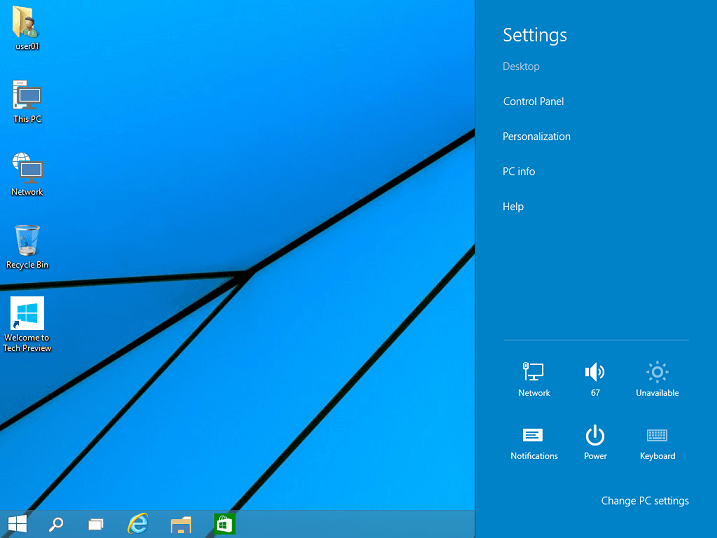Open File Explorer from the taskbar
The height and width of the screenshot is (538, 717).
click(x=181, y=523)
